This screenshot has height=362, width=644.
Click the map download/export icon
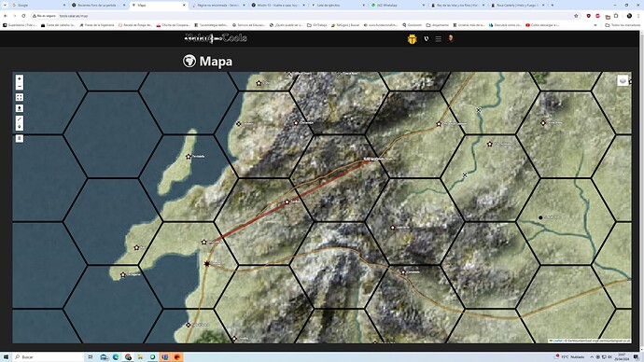pyautogui.click(x=20, y=108)
